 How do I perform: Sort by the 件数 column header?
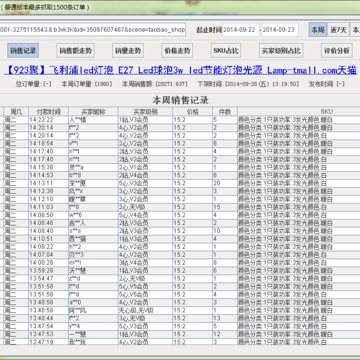(225, 112)
